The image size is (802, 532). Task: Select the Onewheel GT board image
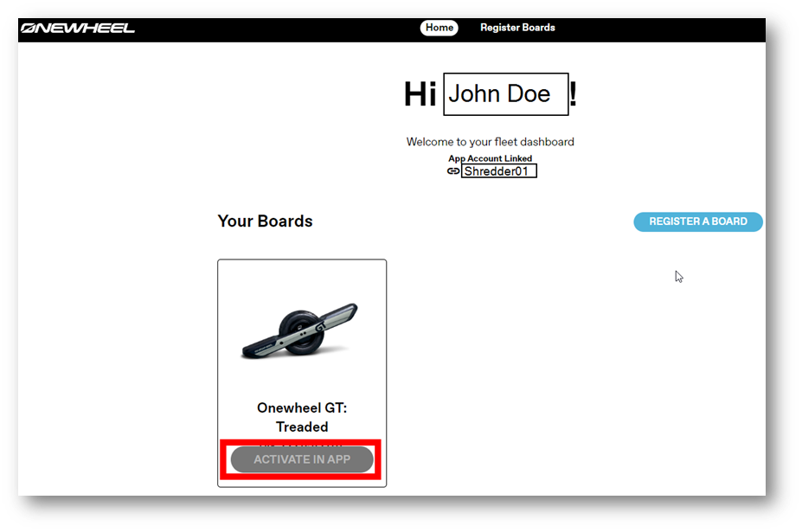click(300, 330)
